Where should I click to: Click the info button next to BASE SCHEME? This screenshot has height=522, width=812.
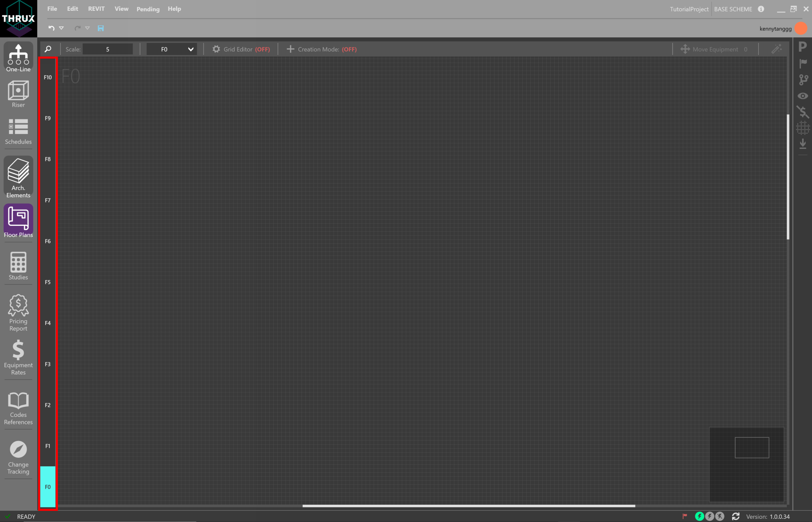[x=761, y=9]
